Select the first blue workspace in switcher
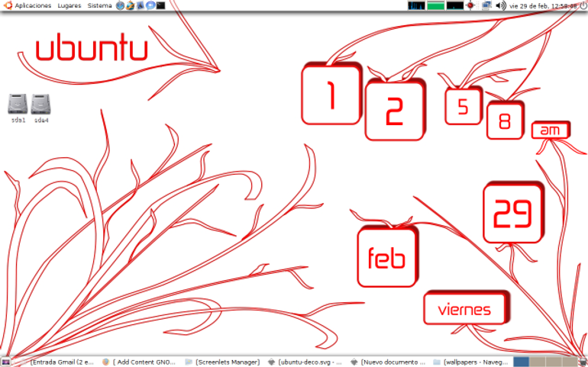 pos(521,362)
